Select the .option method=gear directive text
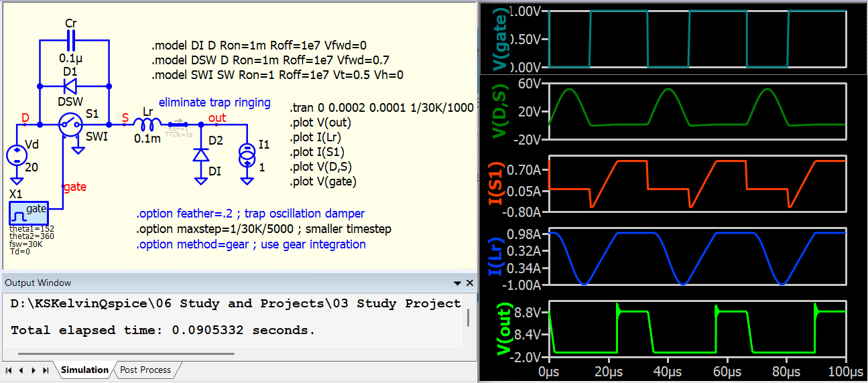The width and height of the screenshot is (868, 383). pyautogui.click(x=251, y=244)
